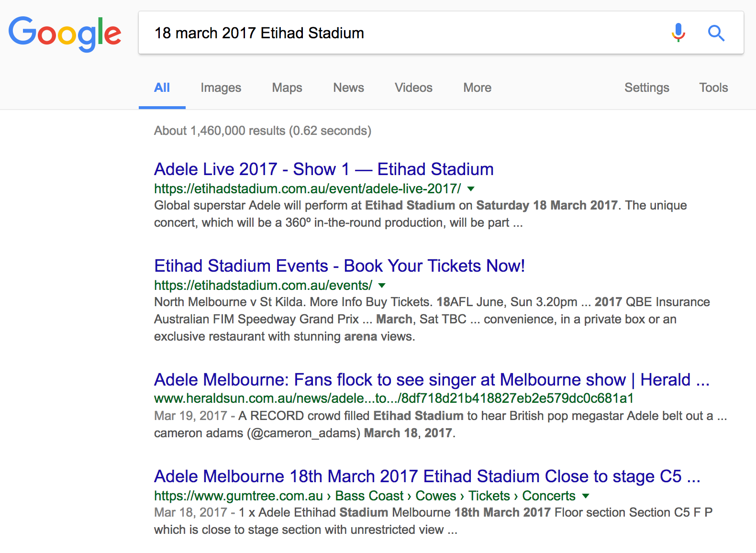Viewport: 756px width, 553px height.
Task: Start voice search with microphone icon
Action: 678,33
